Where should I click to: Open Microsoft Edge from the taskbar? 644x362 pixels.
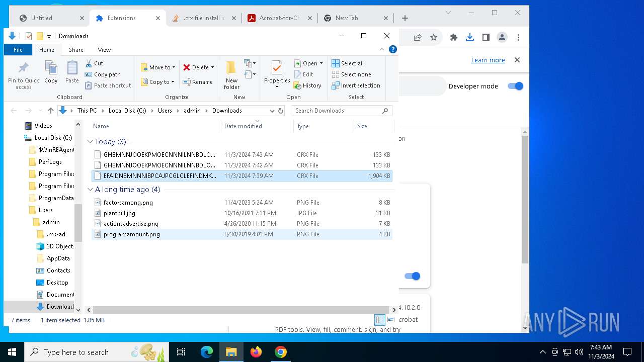(x=207, y=352)
